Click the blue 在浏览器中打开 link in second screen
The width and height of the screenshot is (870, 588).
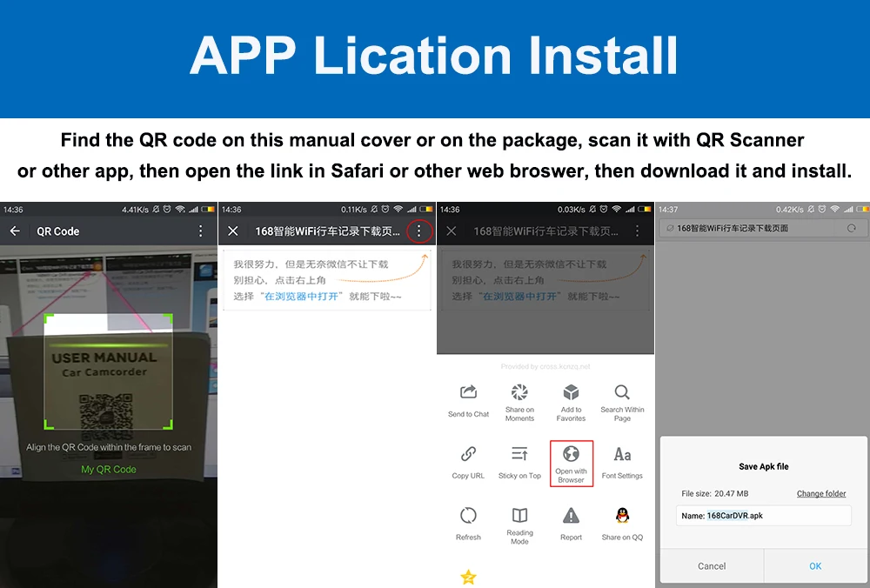(301, 297)
